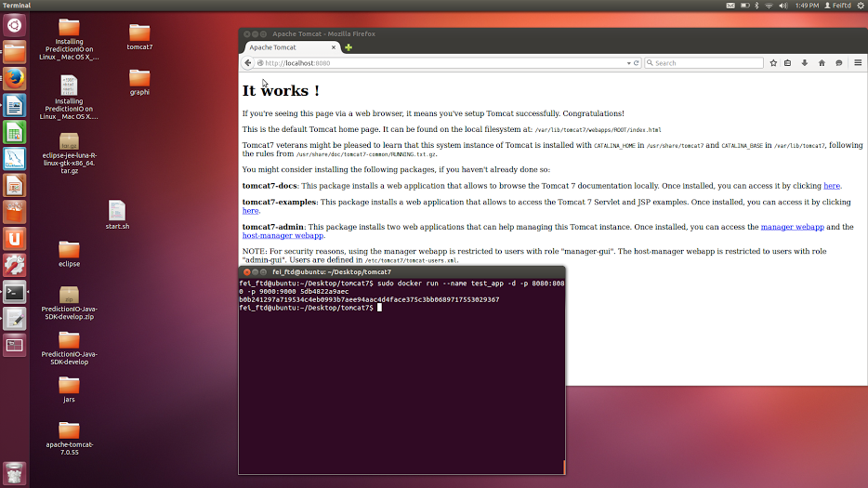The width and height of the screenshot is (868, 488).
Task: Click the Firefox Search box
Action: [x=704, y=63]
